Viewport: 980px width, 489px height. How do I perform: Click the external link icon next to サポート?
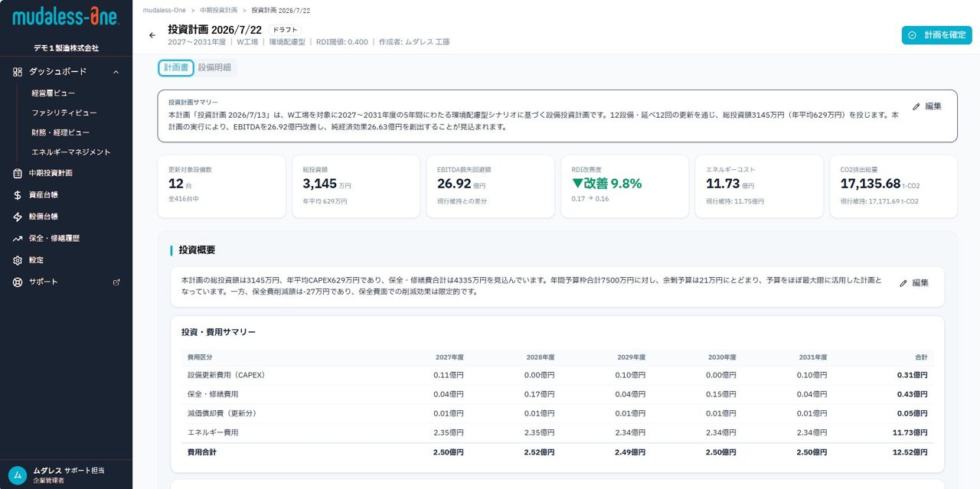coord(116,282)
